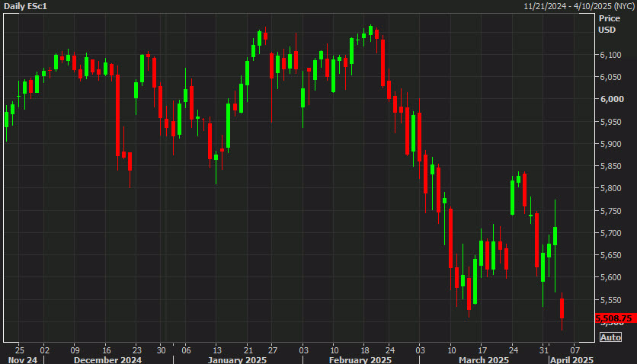Select the 5,900 price axis label
The height and width of the screenshot is (364, 637).
pyautogui.click(x=610, y=144)
